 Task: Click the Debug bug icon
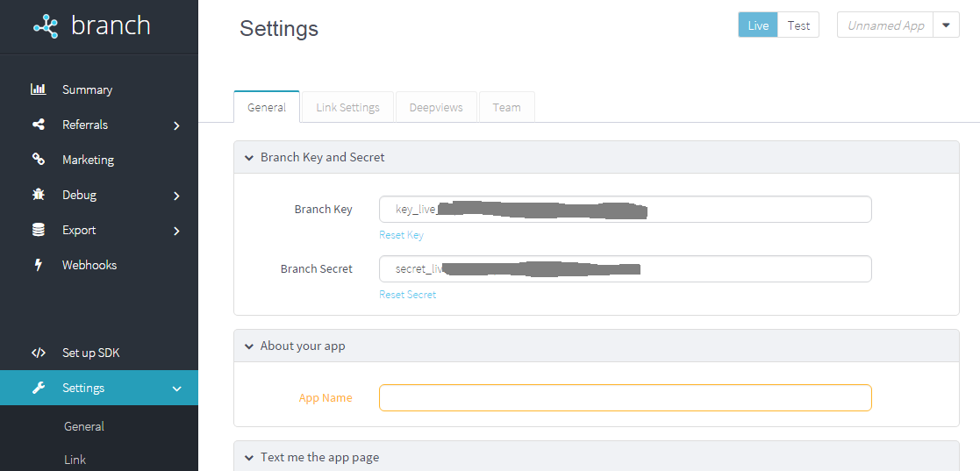(38, 194)
